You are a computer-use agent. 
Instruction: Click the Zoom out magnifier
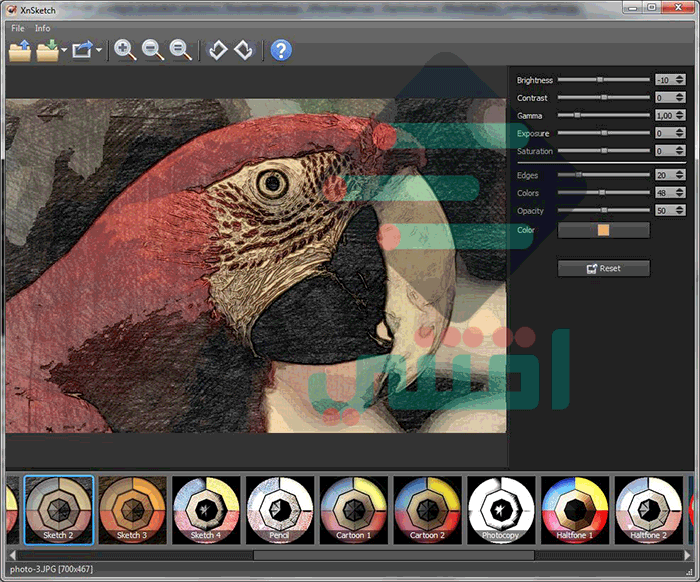click(153, 50)
